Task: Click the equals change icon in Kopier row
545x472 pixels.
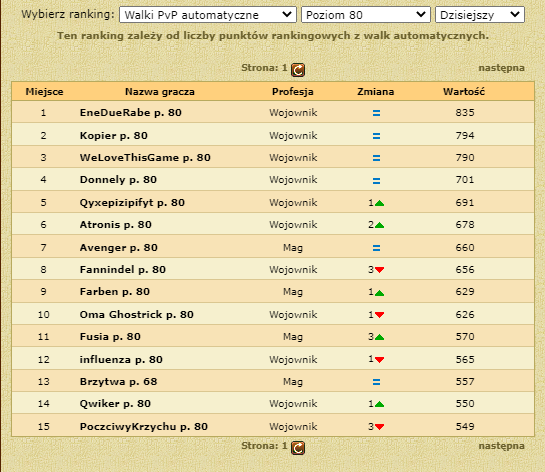Action: pos(376,136)
